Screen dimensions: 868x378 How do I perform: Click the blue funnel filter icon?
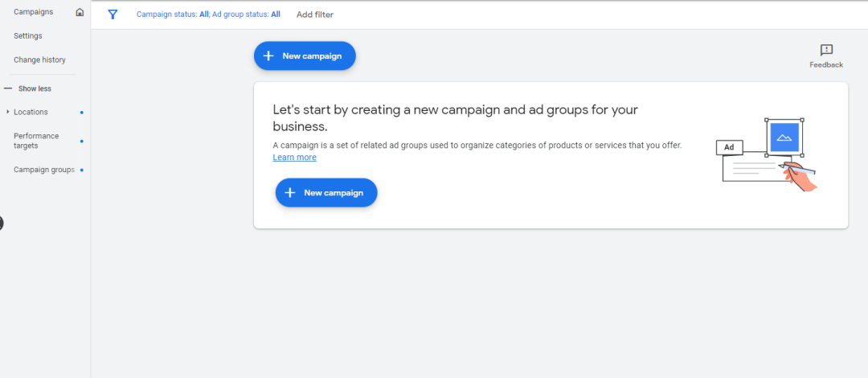(x=113, y=14)
